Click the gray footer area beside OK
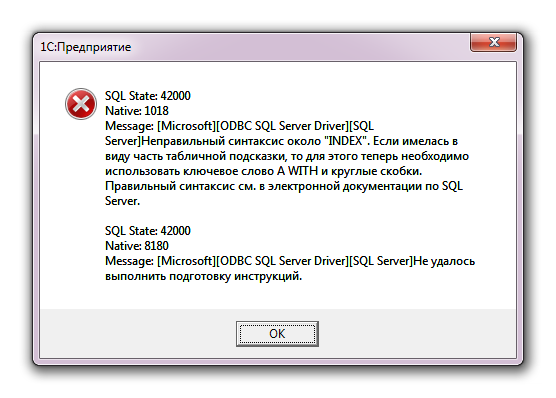The height and width of the screenshot is (398, 556). coord(417,333)
